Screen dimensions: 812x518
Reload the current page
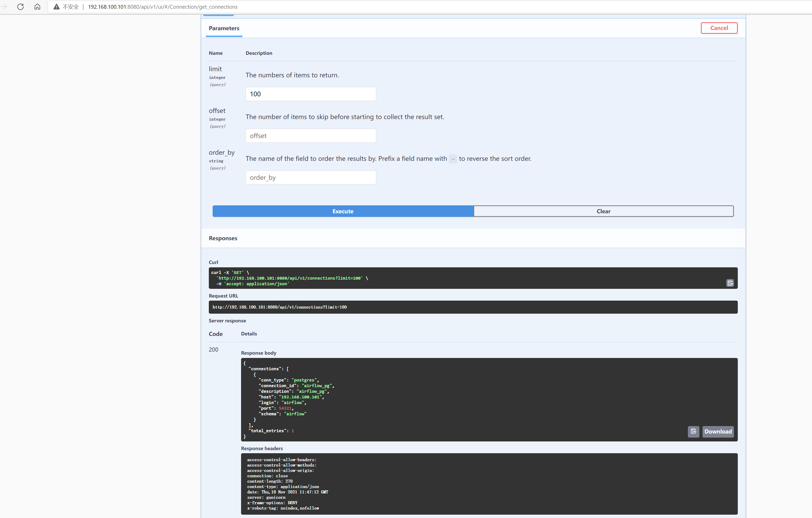pyautogui.click(x=20, y=7)
